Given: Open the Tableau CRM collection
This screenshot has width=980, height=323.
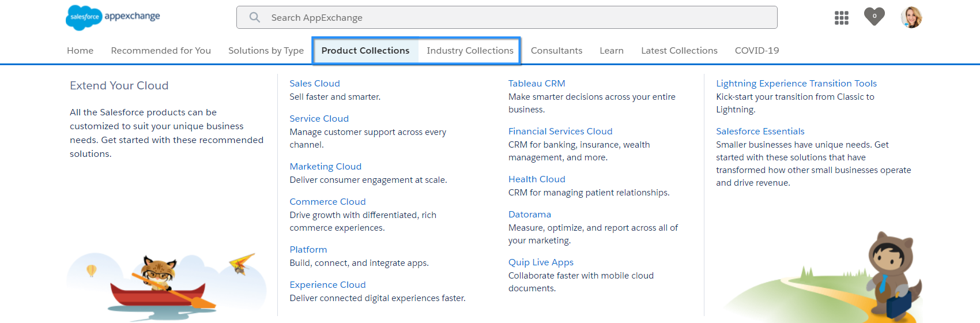Looking at the screenshot, I should 537,84.
